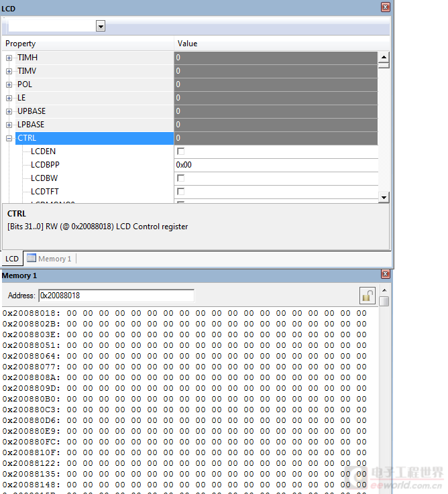Screen dimensions: 448x494
Task: Select the LCDBW field label
Action: tap(44, 178)
